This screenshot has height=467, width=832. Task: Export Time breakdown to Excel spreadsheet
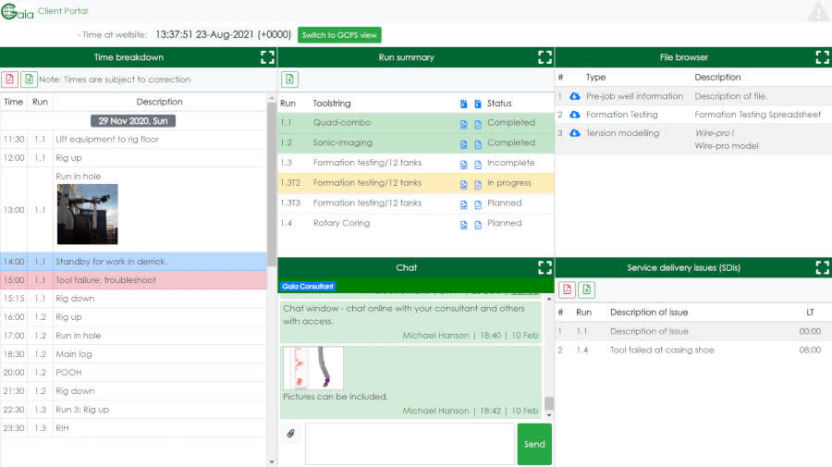click(28, 79)
